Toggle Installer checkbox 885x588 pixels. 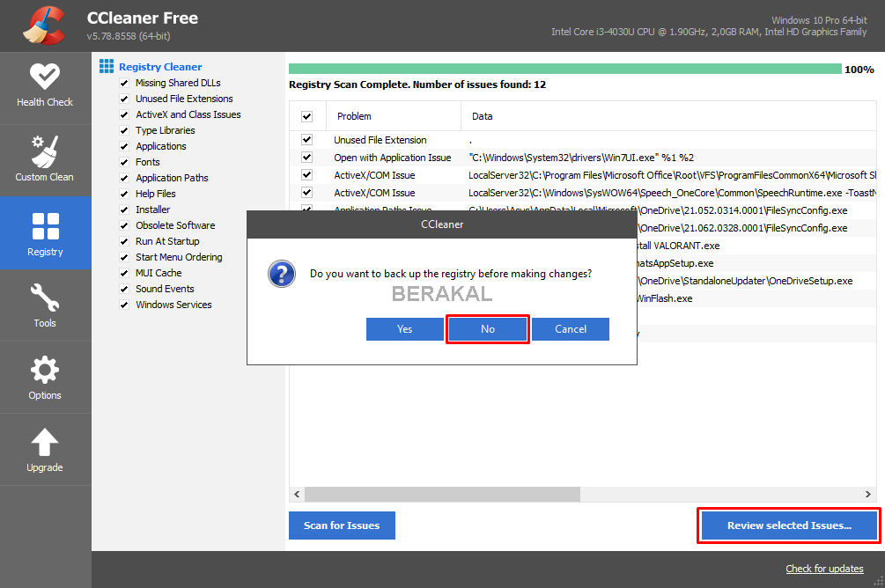click(x=124, y=209)
